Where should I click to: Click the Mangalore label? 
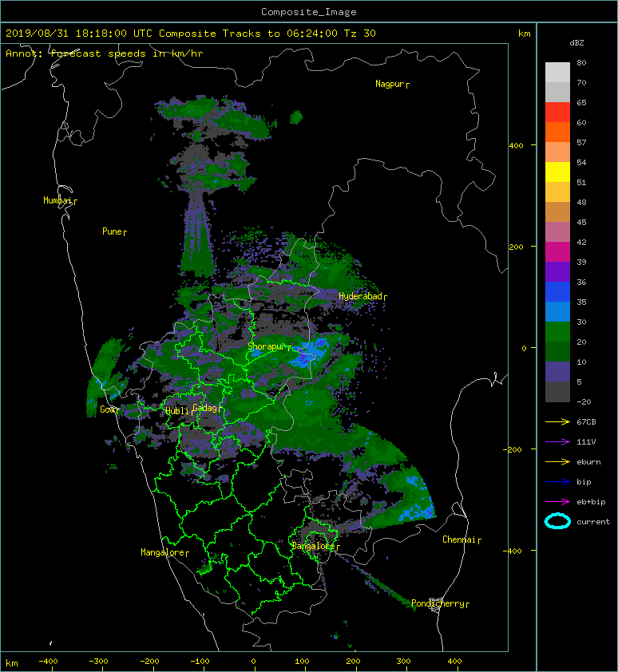[x=163, y=552]
